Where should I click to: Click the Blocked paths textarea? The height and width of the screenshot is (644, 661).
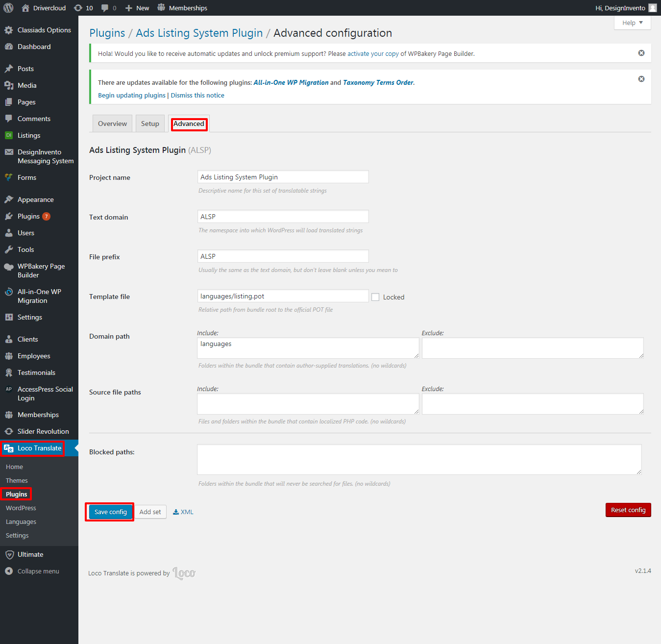click(419, 460)
